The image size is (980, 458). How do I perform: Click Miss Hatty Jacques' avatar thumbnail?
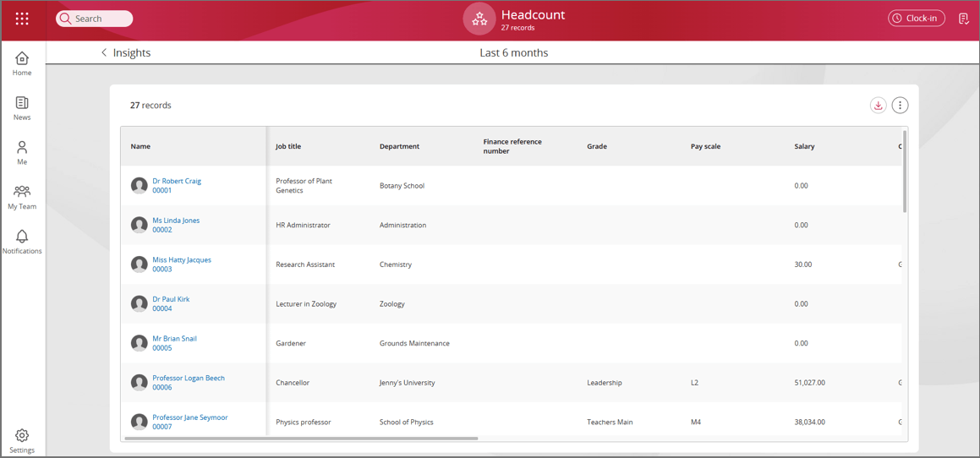(140, 264)
